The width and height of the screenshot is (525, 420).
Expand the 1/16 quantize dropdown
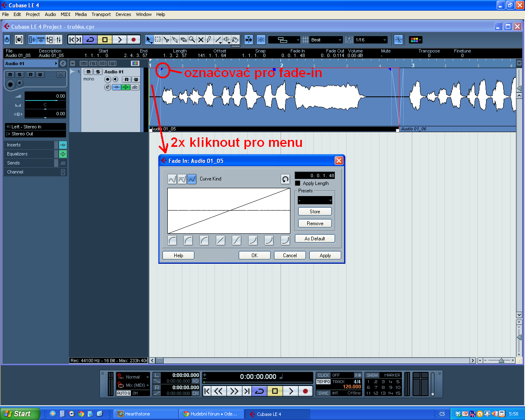(371, 40)
